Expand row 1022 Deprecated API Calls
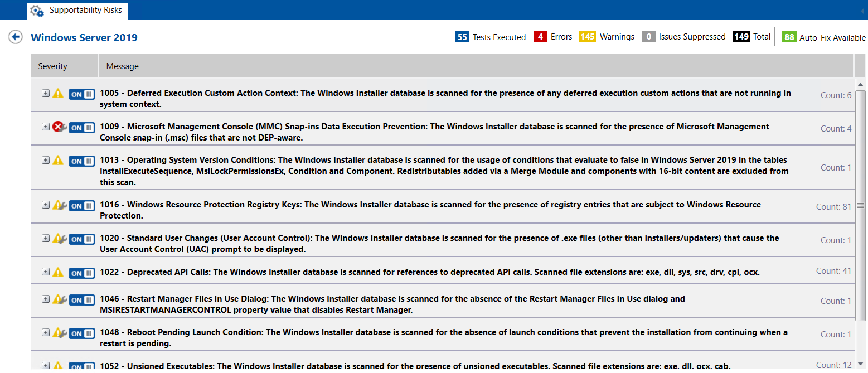The width and height of the screenshot is (868, 373). point(46,272)
